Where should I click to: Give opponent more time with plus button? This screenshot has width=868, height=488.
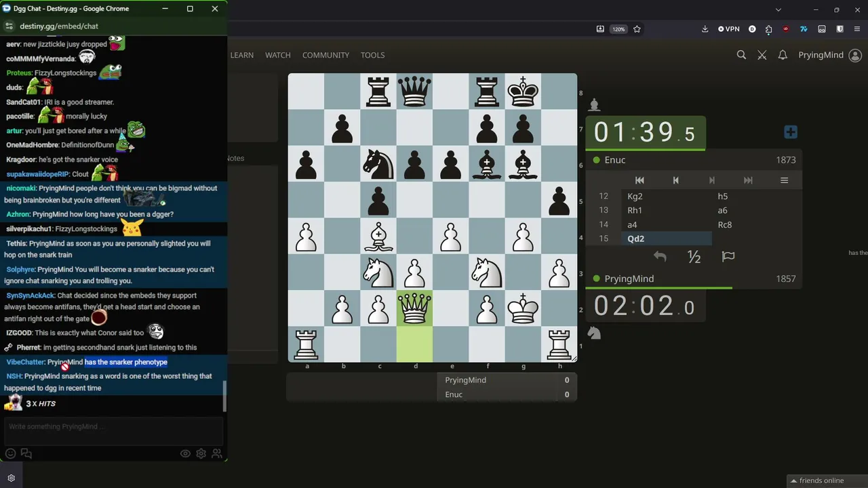point(791,132)
